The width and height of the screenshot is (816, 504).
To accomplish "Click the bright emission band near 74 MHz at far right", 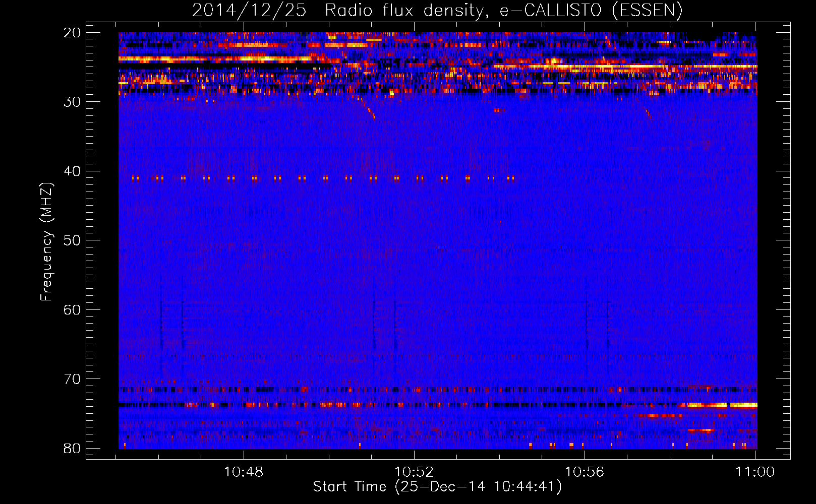I will [x=721, y=405].
